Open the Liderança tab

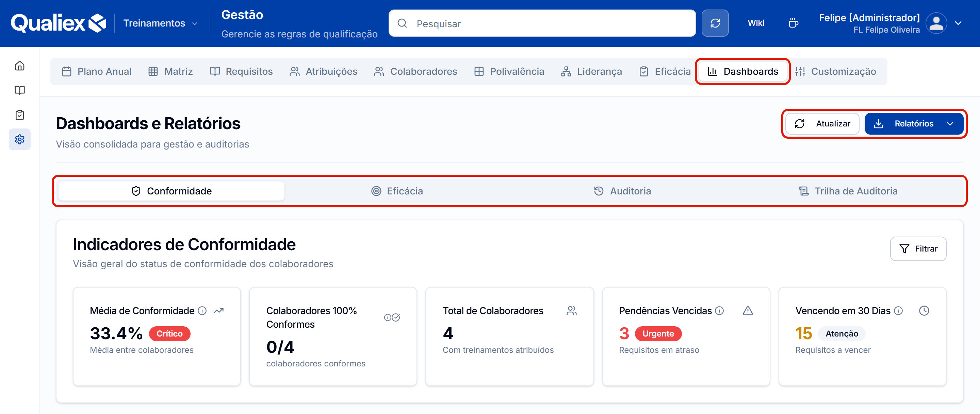[x=591, y=71]
